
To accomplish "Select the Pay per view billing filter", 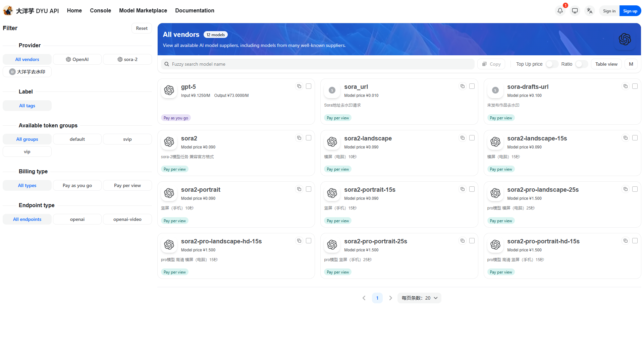I will pyautogui.click(x=127, y=185).
